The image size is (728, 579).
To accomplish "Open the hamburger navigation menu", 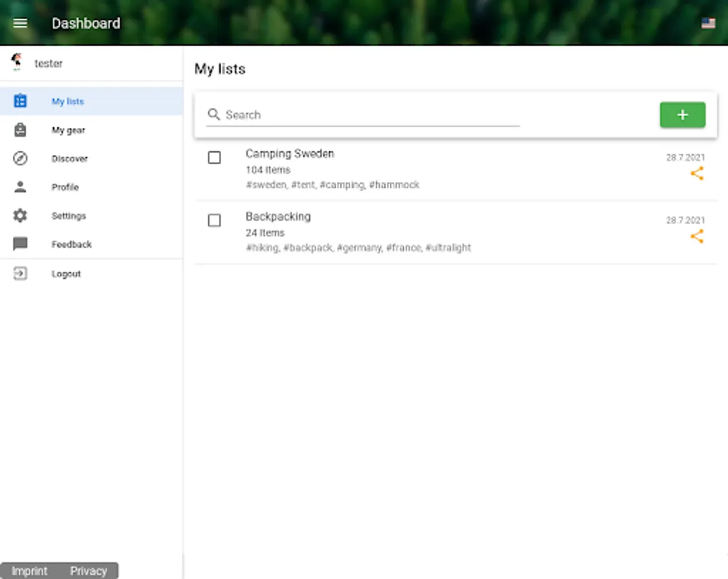I will click(20, 23).
